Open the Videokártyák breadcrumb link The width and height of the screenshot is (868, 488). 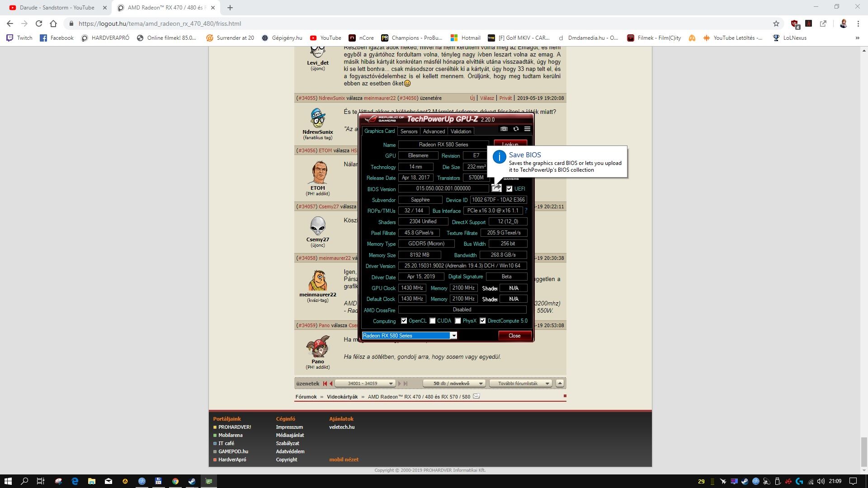(x=342, y=397)
